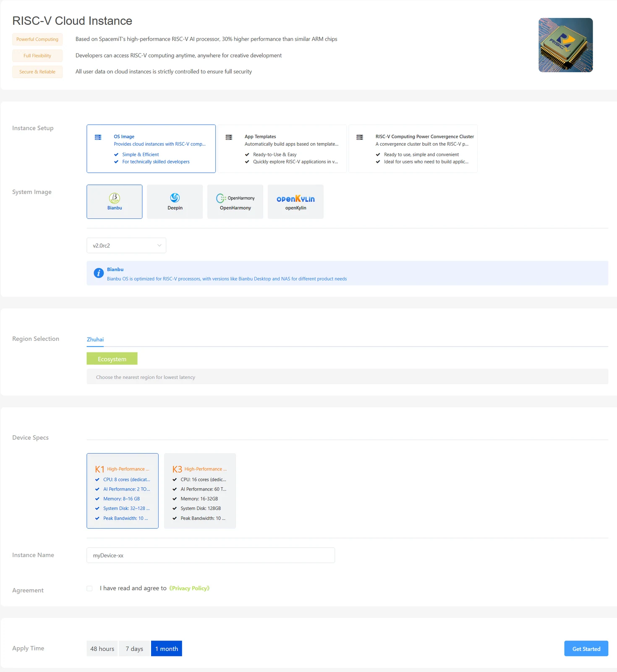The height and width of the screenshot is (672, 617).
Task: Click 'For technically skilled developers' text
Action: click(x=156, y=162)
